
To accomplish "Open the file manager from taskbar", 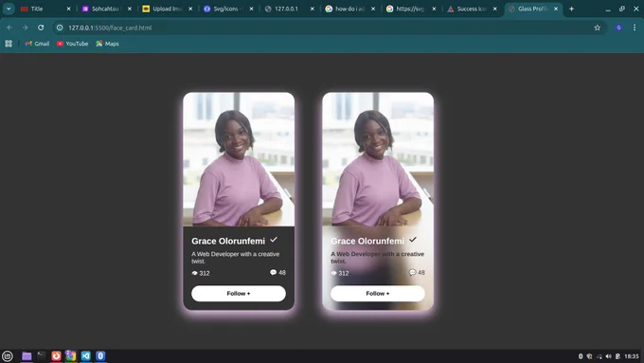I will tap(27, 356).
